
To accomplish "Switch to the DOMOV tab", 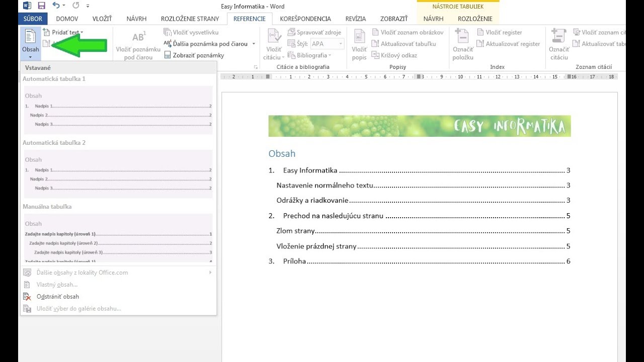I will click(67, 19).
